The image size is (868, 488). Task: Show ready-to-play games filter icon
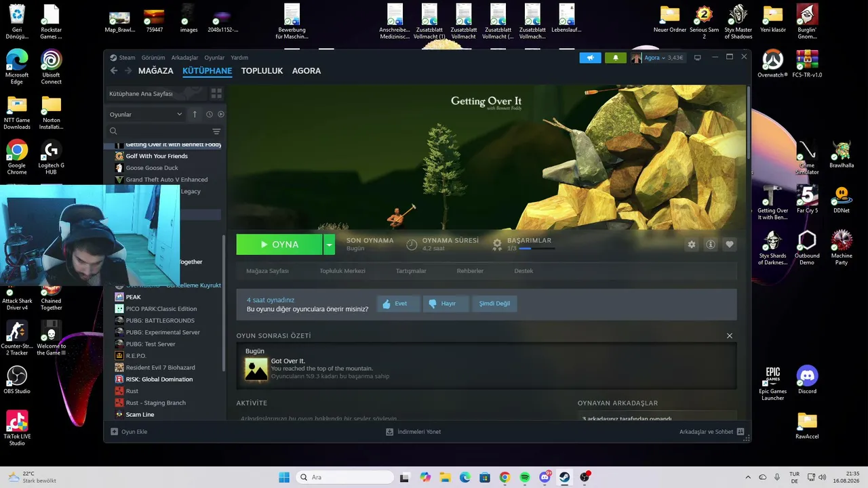221,115
